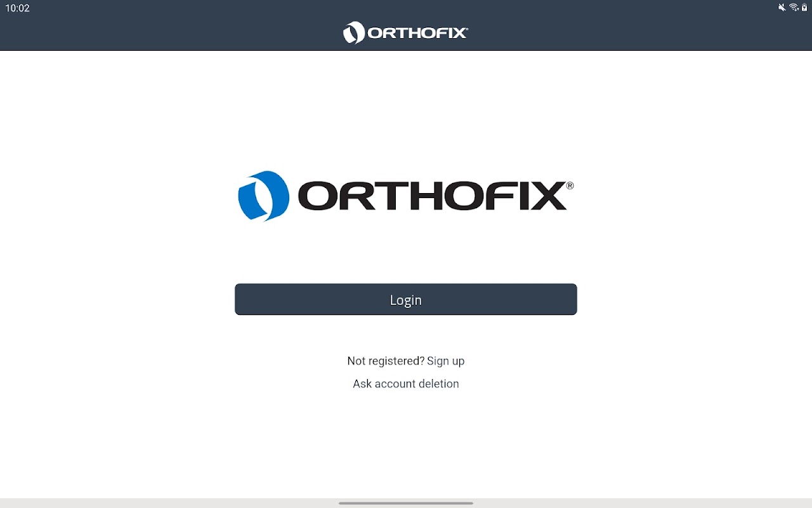Tap the bottom navigation gesture handle
This screenshot has height=508, width=812.
pos(406,503)
